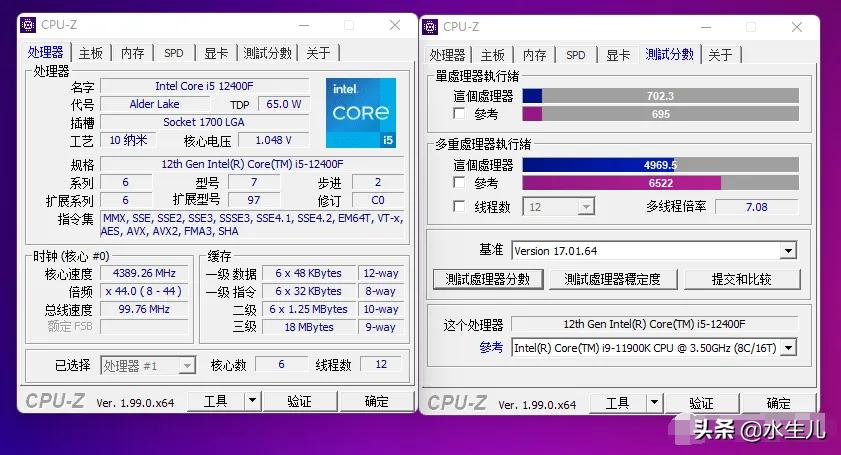
Task: Switch to 内存 tab in left window
Action: 132,53
